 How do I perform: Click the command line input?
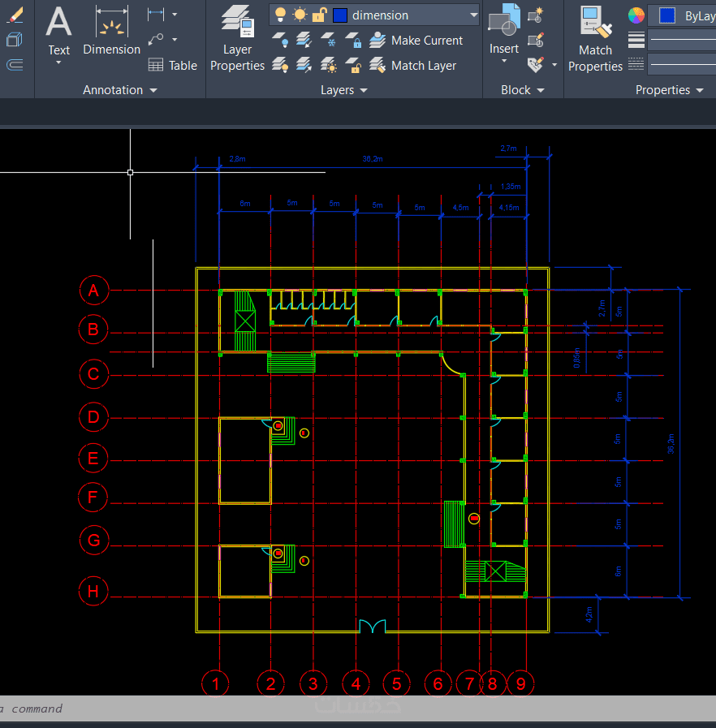tap(358, 709)
